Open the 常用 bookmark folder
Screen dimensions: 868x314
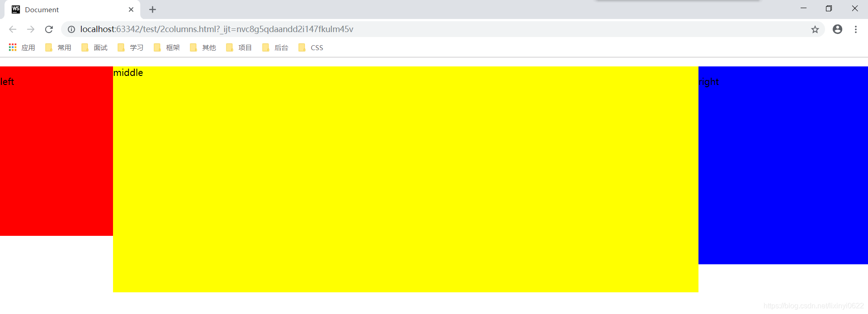pyautogui.click(x=58, y=47)
